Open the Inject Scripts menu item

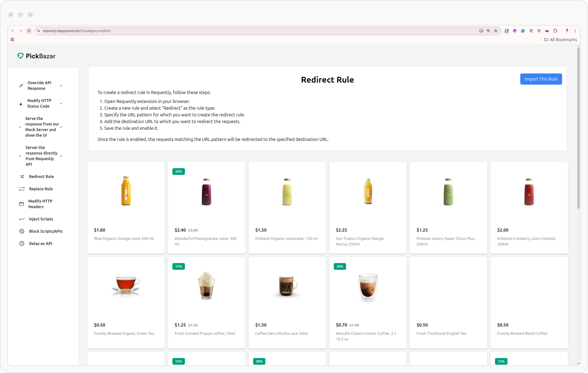[x=41, y=219]
